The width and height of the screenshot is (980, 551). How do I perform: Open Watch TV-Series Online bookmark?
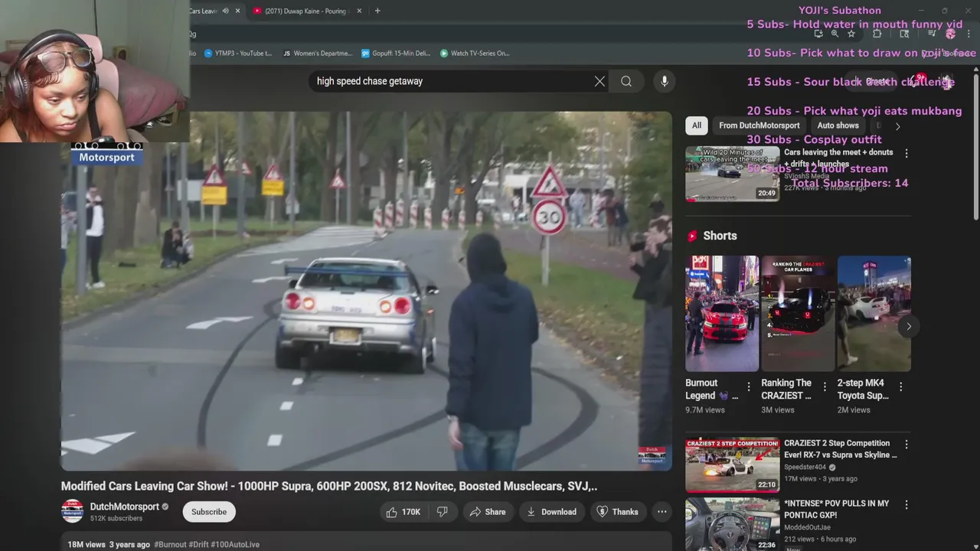coord(475,54)
